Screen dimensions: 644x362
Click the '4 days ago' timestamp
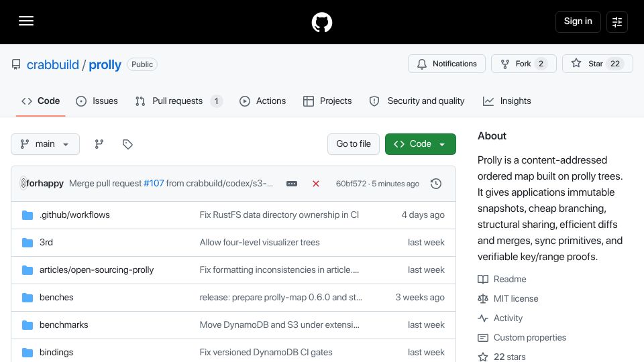tap(423, 215)
